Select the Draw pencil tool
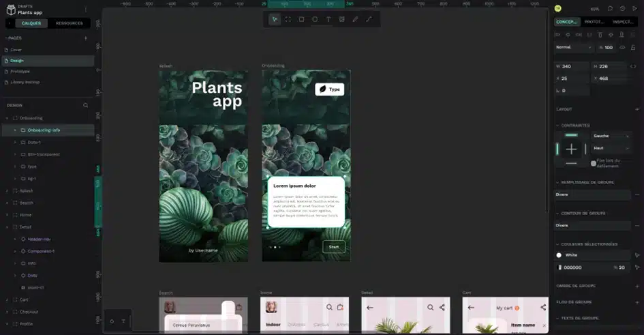The image size is (644, 335). point(355,19)
